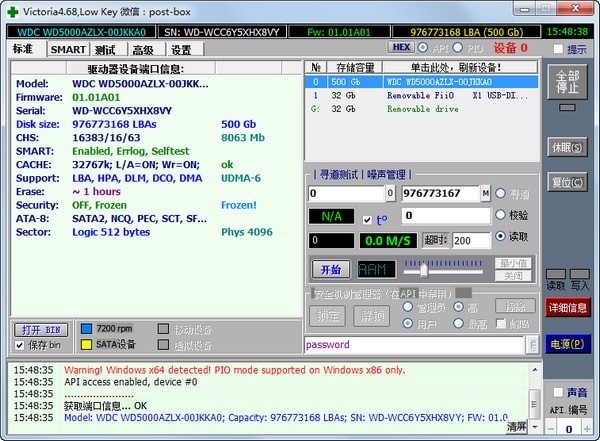The image size is (600, 441).
Task: Click the blue 7200 rpm indicator
Action: pos(87,328)
